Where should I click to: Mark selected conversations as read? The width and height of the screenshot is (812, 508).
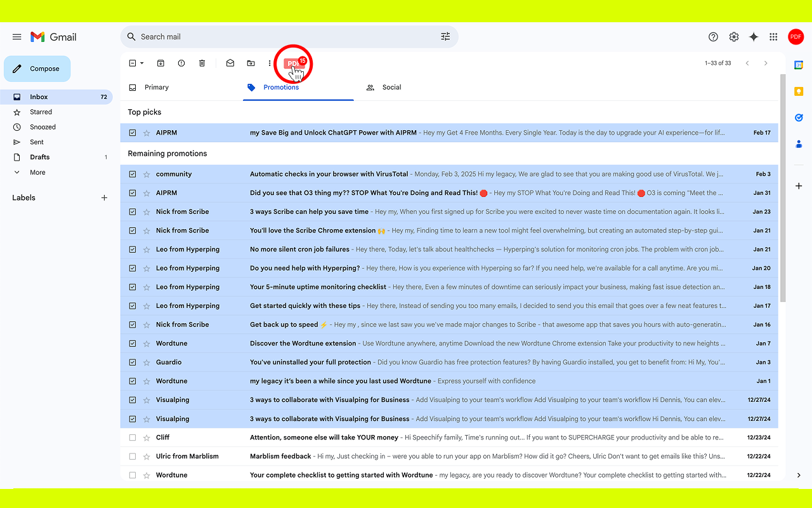[x=230, y=63]
